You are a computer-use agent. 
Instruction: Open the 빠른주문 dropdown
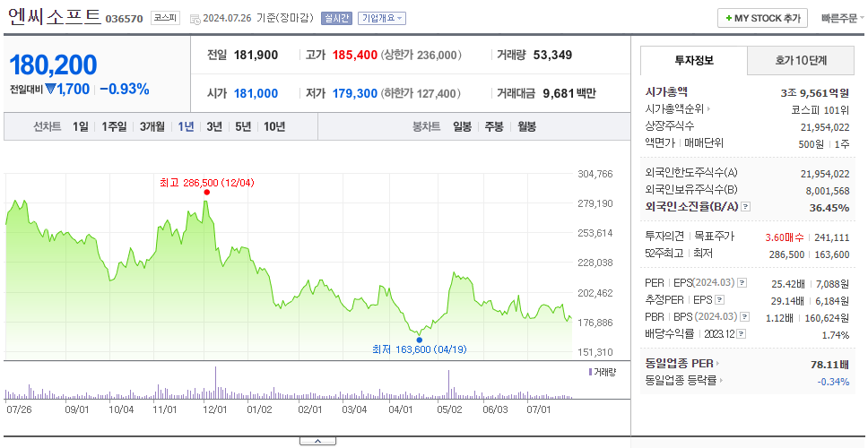pyautogui.click(x=843, y=18)
